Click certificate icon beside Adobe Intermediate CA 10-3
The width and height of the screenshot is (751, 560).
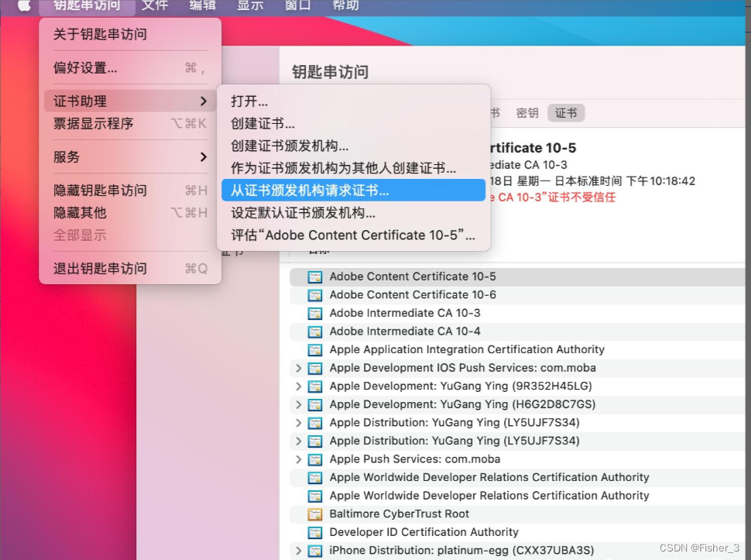(x=314, y=313)
